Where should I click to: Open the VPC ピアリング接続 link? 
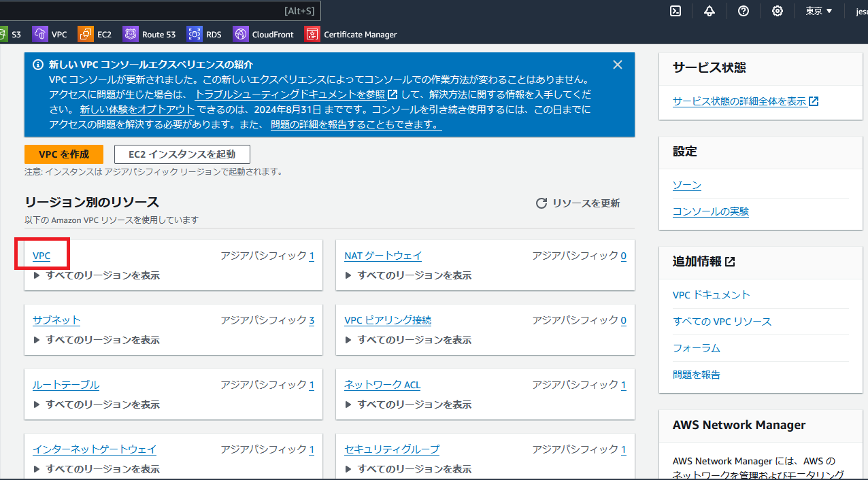tap(388, 320)
